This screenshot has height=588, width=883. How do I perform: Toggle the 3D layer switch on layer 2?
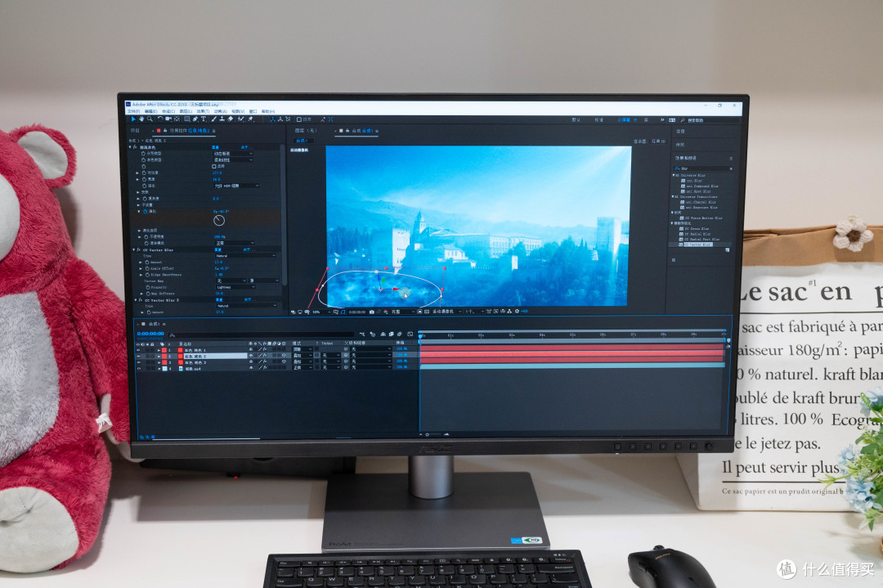point(284,356)
